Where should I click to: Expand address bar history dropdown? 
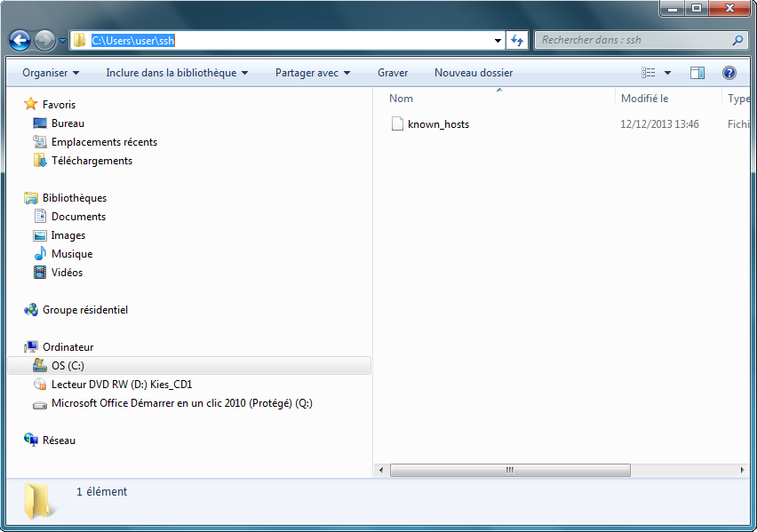click(x=498, y=40)
